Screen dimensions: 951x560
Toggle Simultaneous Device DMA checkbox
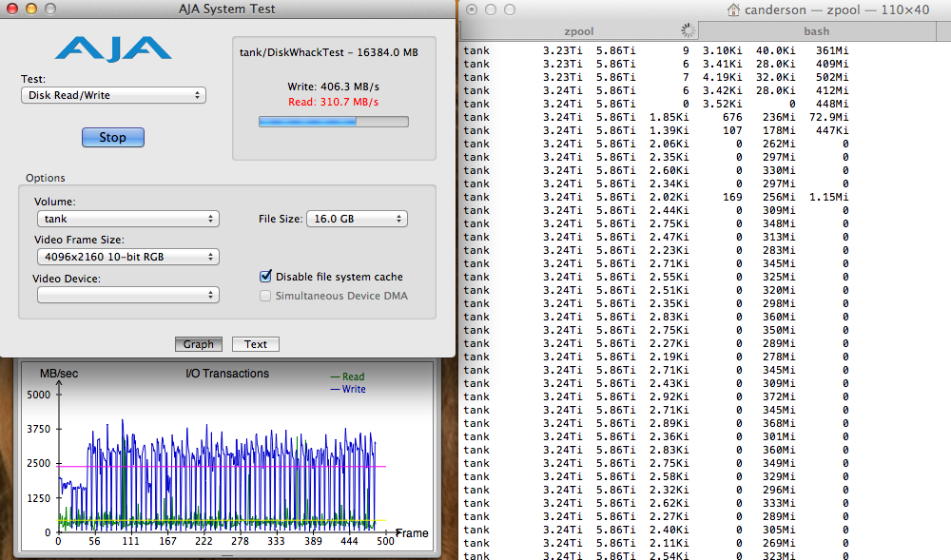tap(265, 296)
